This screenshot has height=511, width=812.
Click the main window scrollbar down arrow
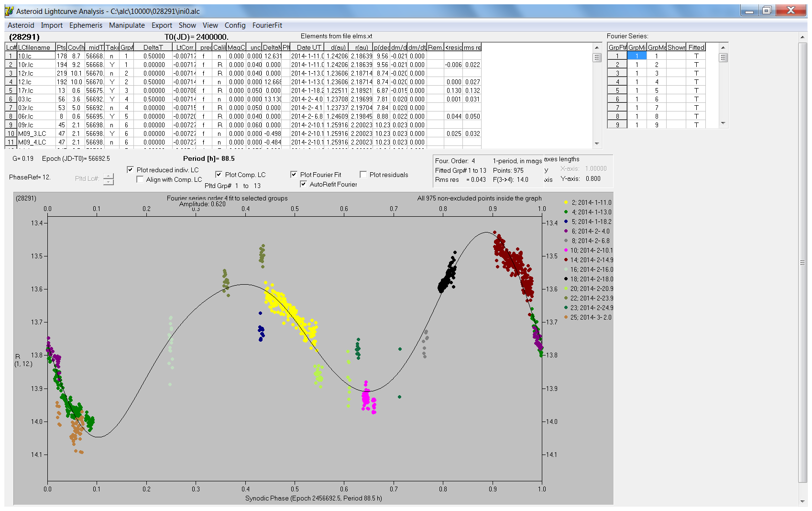point(802,501)
